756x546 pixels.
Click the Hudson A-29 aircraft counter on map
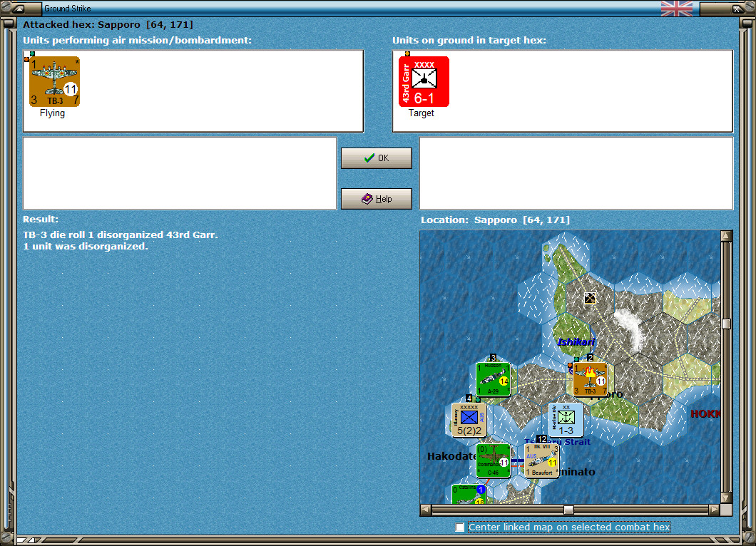coord(493,379)
